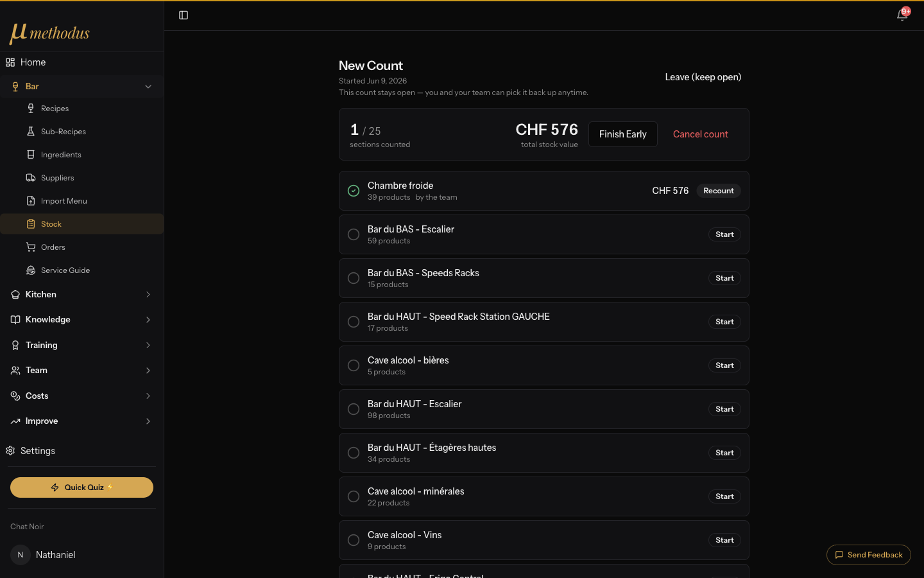This screenshot has height=578, width=924.
Task: Collapse the Bar section chevron
Action: coord(148,87)
